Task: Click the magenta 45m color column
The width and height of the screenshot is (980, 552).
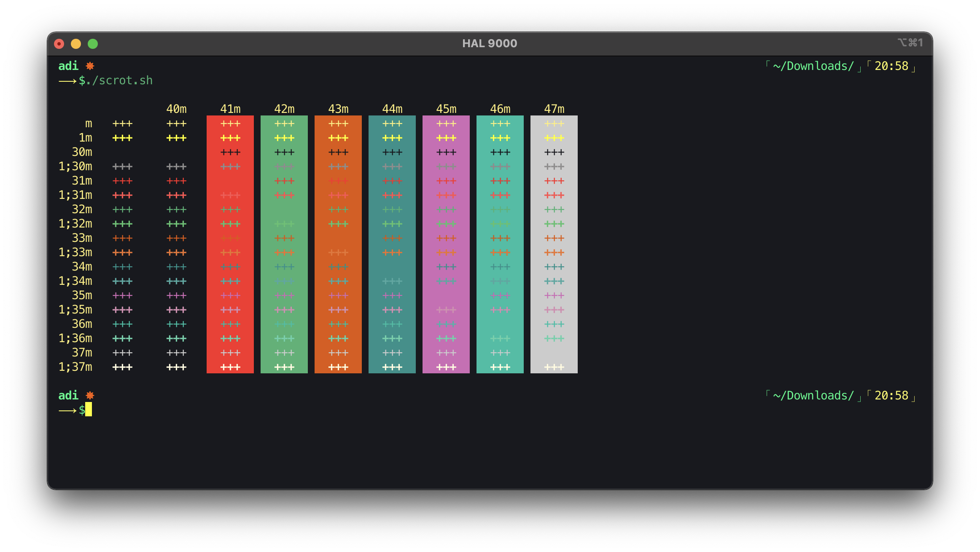Action: tap(446, 244)
